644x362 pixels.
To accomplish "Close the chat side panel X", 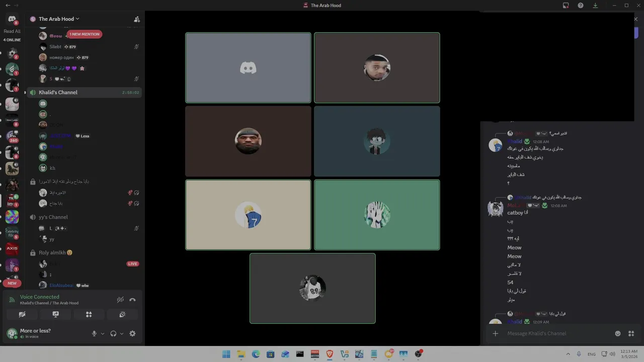I will (635, 19).
